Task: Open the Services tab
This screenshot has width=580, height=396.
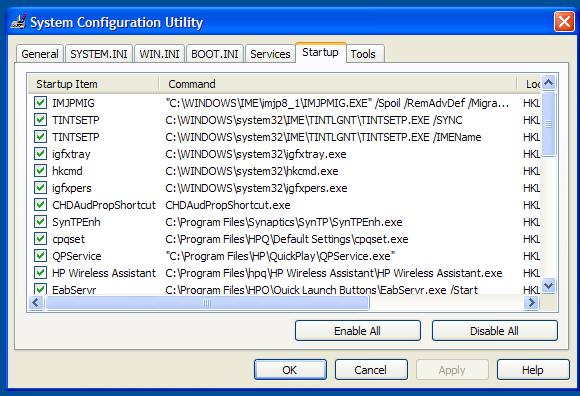Action: [x=270, y=54]
